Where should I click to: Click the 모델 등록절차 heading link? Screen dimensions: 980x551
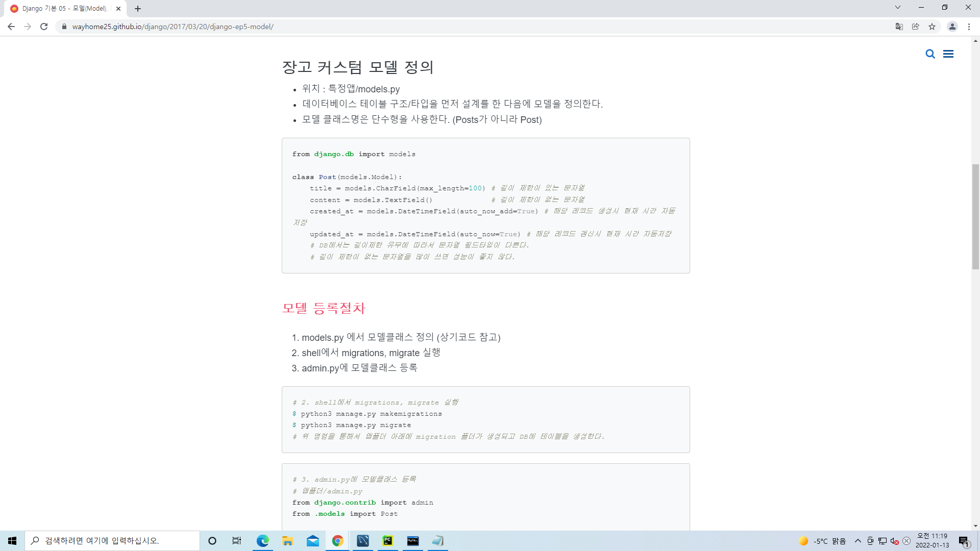(x=324, y=308)
